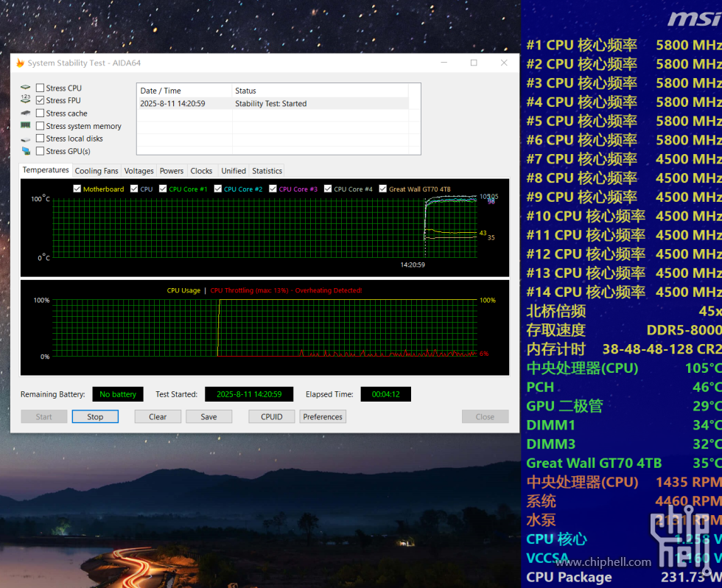The width and height of the screenshot is (722, 588).
Task: Click the greyed-out Close button
Action: click(x=485, y=417)
